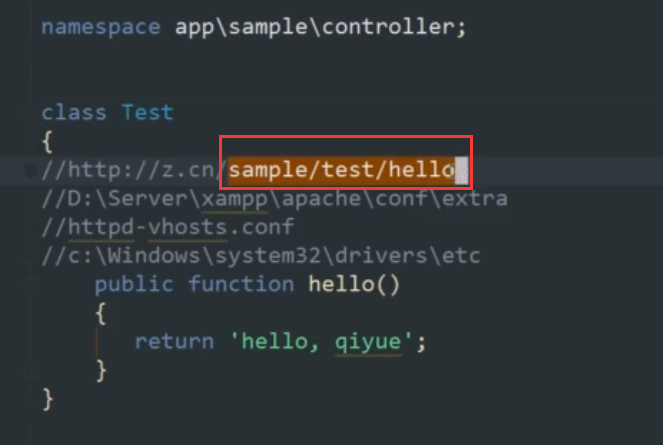Click the fold end marker beside the class closing brace
This screenshot has height=445, width=663.
[x=30, y=400]
